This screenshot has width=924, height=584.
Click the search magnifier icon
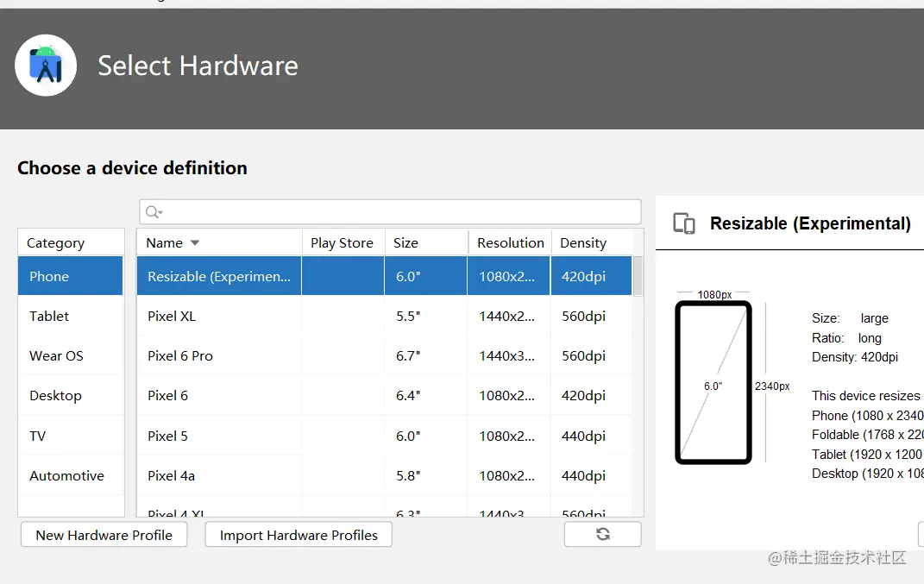point(154,212)
